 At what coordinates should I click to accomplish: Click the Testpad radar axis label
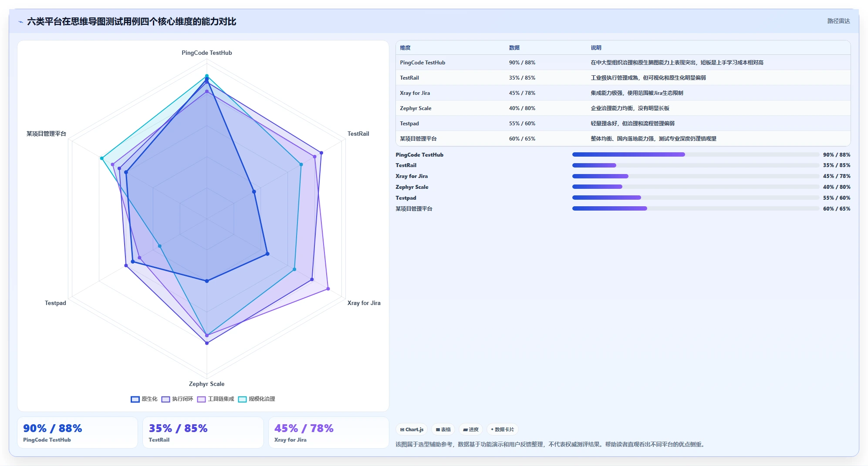pyautogui.click(x=55, y=303)
